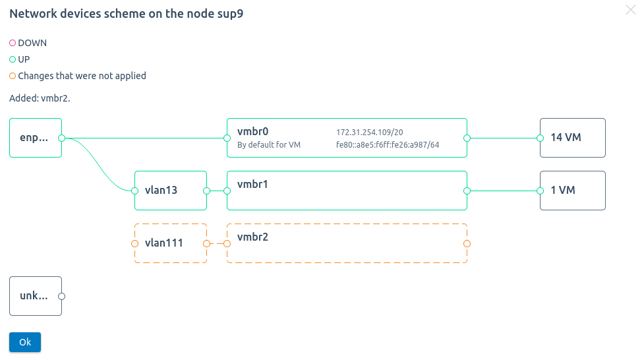Image resolution: width=644 pixels, height=360 pixels.
Task: Select the unapplied vmbr2 bridge node
Action: [x=347, y=243]
